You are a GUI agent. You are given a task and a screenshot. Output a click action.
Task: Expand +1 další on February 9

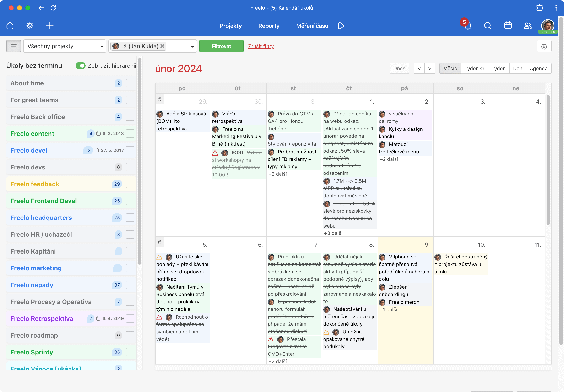(388, 310)
